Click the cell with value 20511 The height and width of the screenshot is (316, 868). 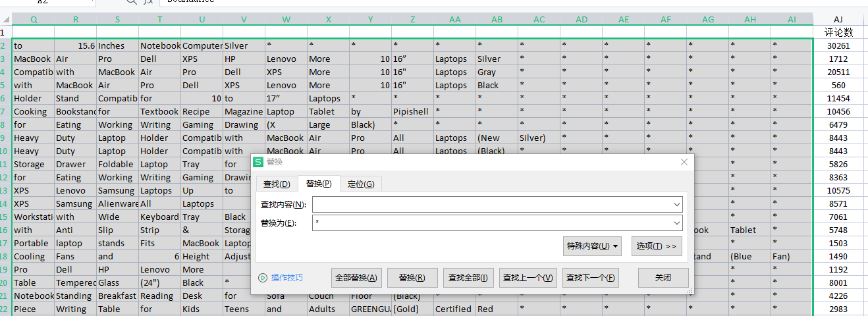[838, 72]
